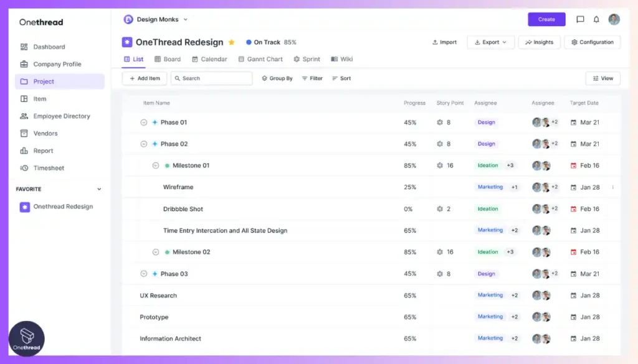Screen dimensions: 638x364
Task: Show +3 more tags on Milestone 01
Action: 510,166
